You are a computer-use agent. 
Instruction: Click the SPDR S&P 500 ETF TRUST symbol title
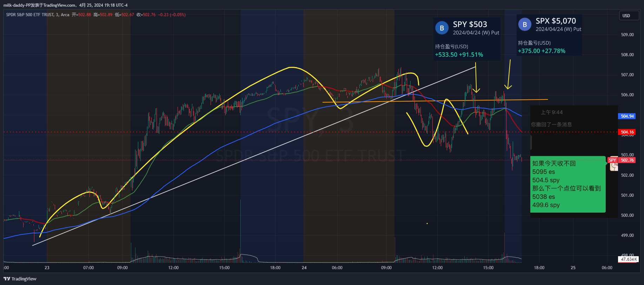coord(30,15)
